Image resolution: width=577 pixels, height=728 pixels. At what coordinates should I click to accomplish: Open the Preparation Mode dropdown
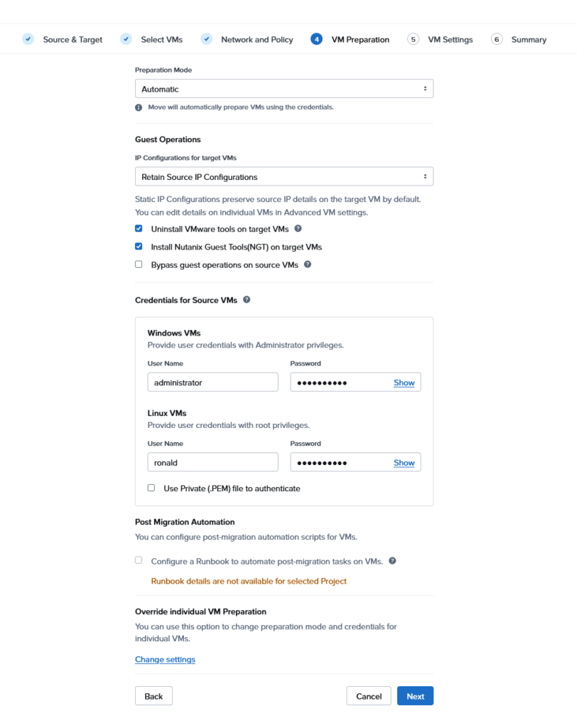tap(284, 89)
